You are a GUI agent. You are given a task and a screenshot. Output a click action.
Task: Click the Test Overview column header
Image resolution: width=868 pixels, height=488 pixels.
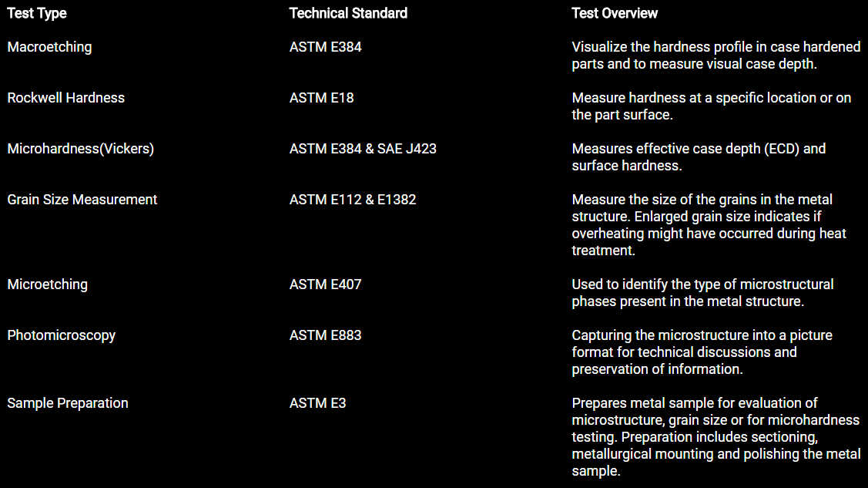tap(615, 13)
